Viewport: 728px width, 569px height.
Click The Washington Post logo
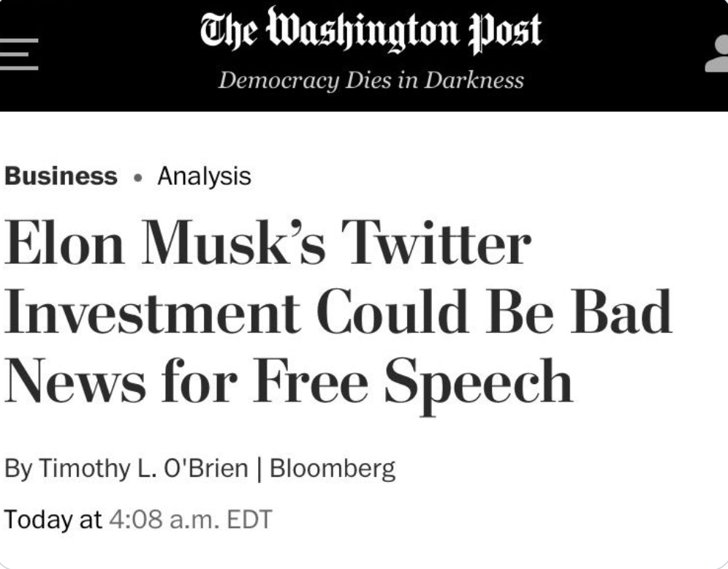371,31
